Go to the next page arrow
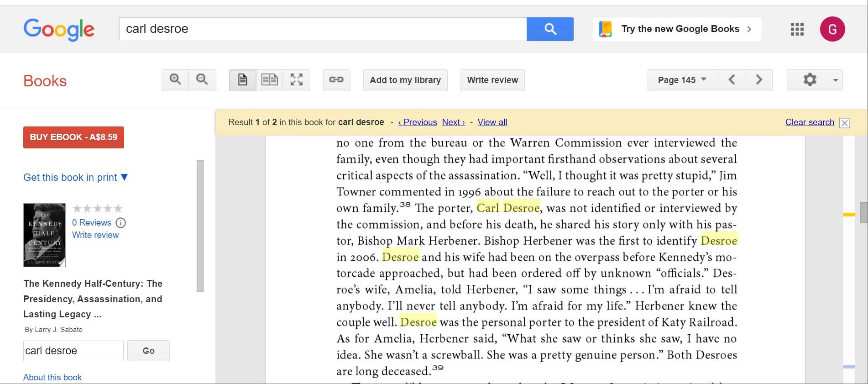Viewport: 868px width, 384px height. pyautogui.click(x=758, y=80)
